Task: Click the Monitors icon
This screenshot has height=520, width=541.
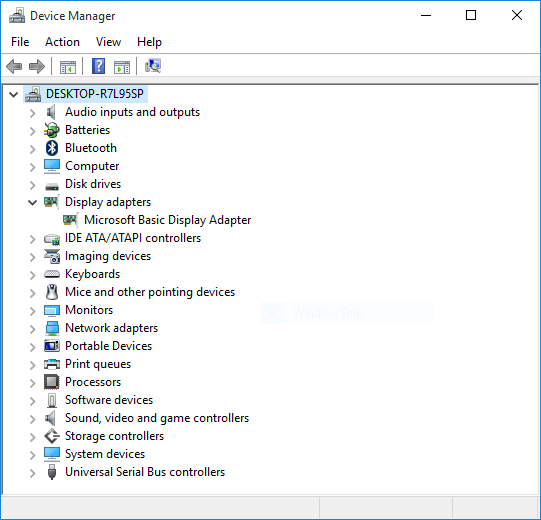Action: (x=52, y=311)
